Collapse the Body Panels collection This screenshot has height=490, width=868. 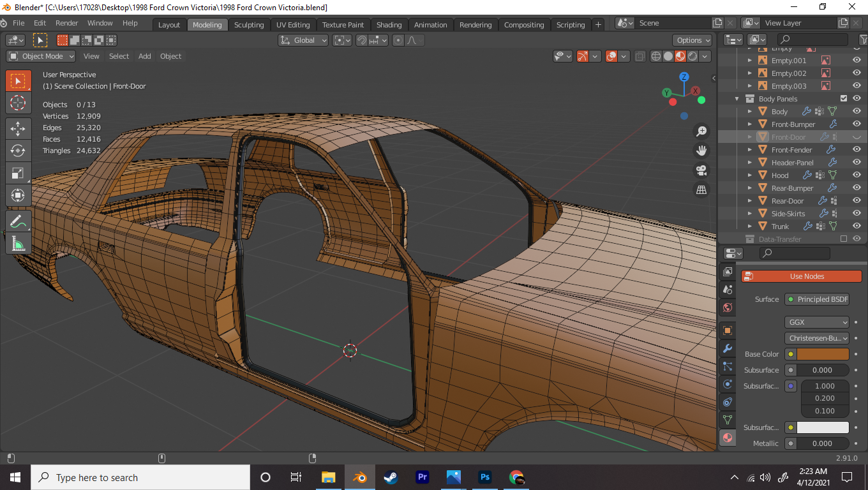pyautogui.click(x=737, y=99)
